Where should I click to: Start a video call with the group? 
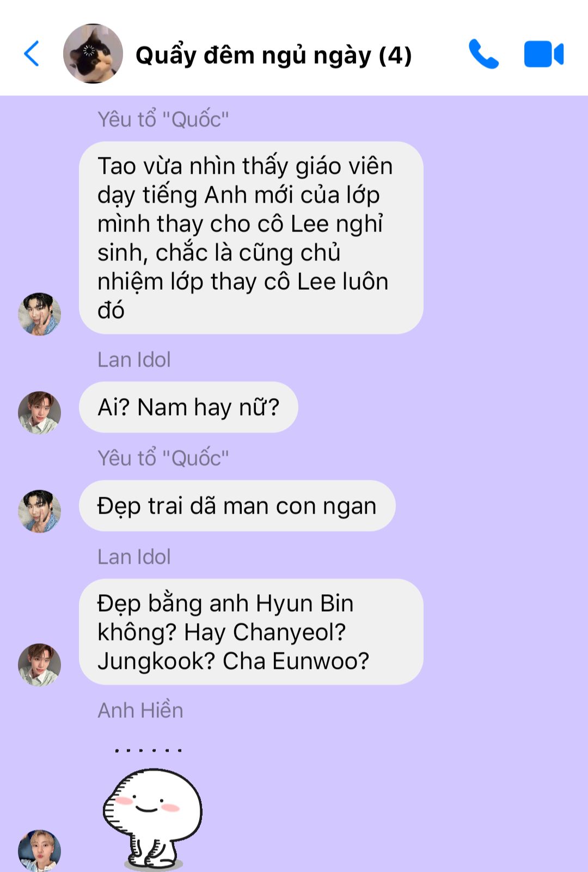[543, 54]
